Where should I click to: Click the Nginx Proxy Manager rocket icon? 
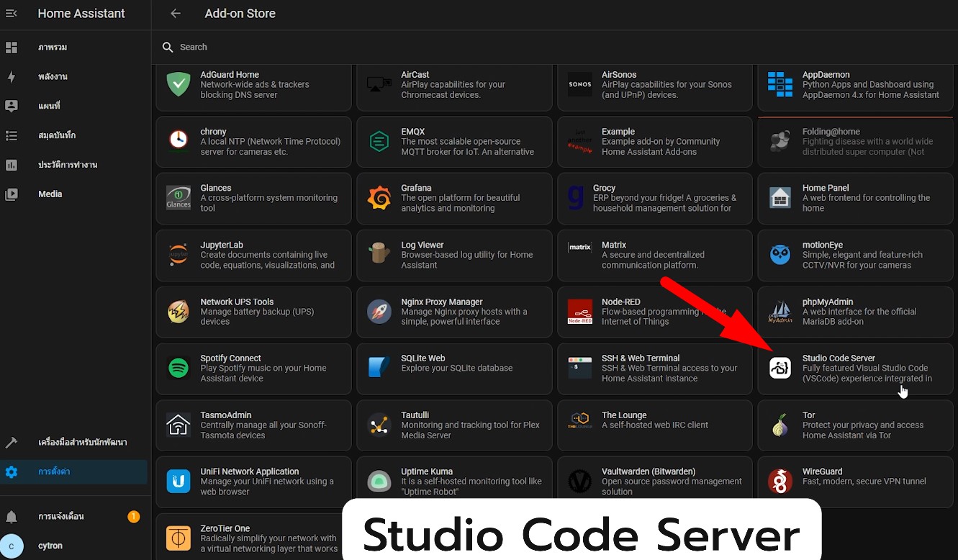pos(379,312)
